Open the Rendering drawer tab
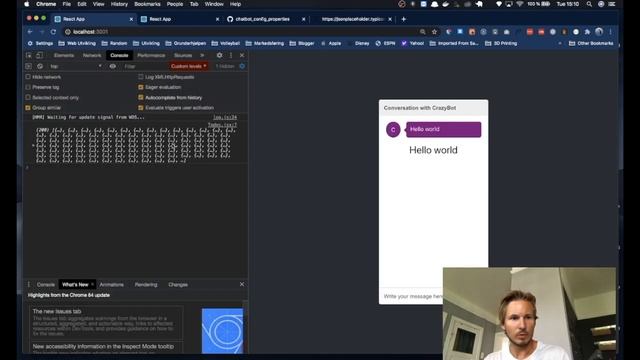This screenshot has height=360, width=640. pos(146,284)
